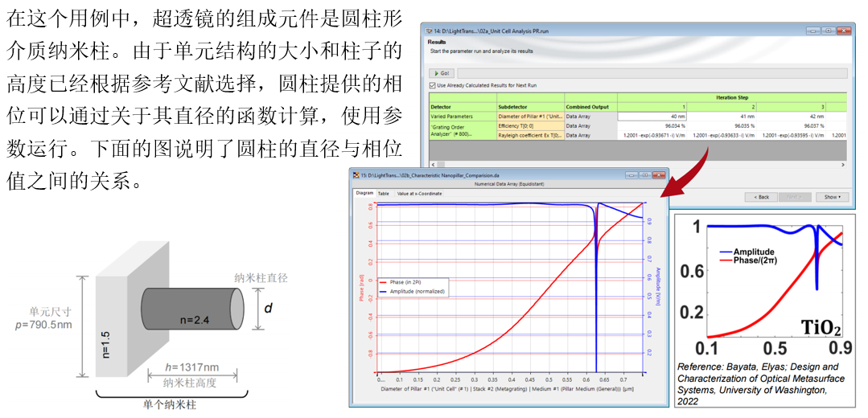868x418 pixels.
Task: Select the 96.037 % efficiency cell
Action: pyautogui.click(x=791, y=125)
